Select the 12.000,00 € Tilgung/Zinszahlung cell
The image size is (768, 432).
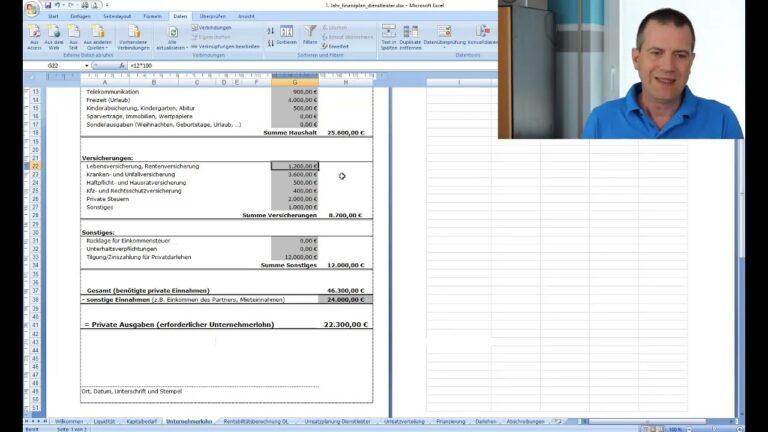pos(295,257)
